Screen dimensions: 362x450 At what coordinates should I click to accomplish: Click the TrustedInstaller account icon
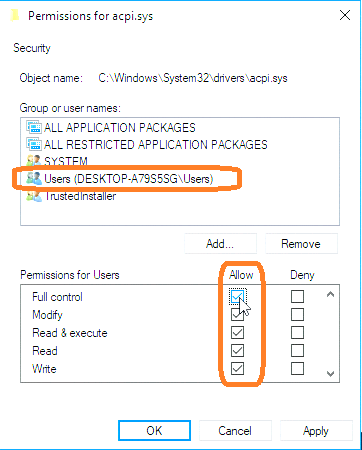(x=34, y=196)
